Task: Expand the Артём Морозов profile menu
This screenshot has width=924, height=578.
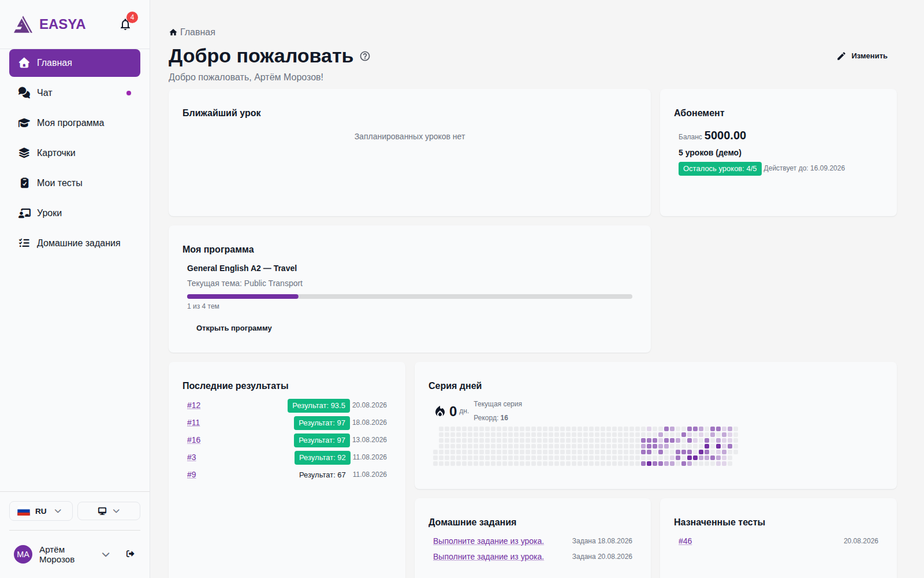Action: (106, 554)
